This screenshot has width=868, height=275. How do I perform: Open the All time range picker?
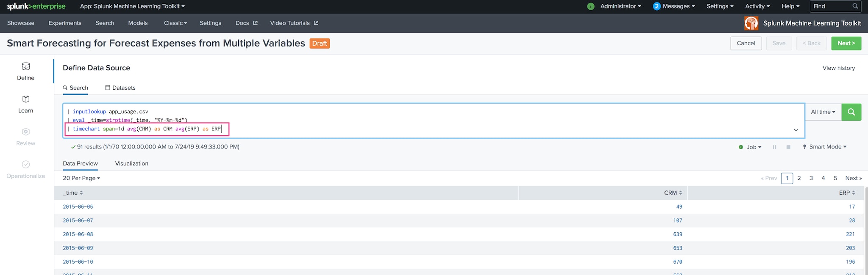823,112
